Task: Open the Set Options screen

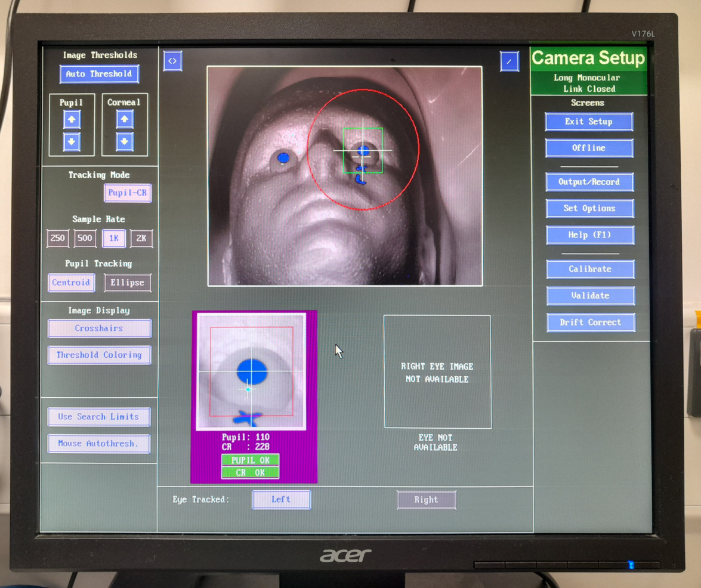Action: [589, 208]
